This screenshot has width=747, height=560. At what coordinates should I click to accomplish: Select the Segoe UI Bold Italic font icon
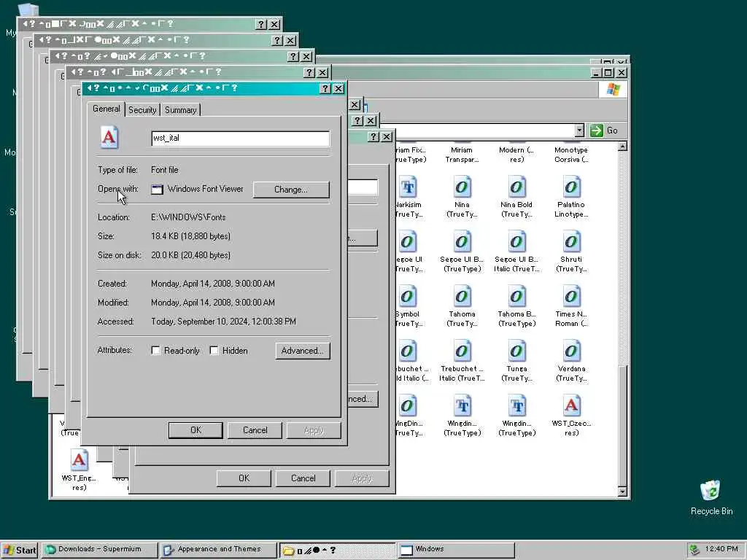click(516, 242)
